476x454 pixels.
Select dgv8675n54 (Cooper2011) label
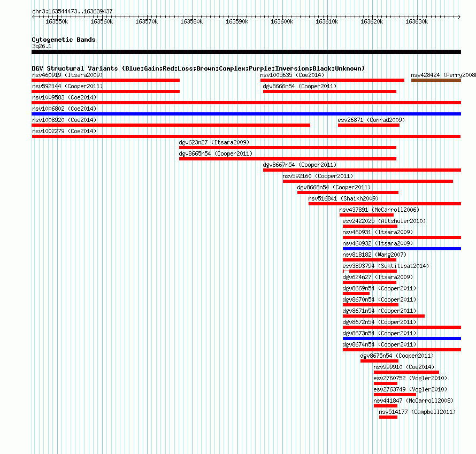(x=397, y=356)
